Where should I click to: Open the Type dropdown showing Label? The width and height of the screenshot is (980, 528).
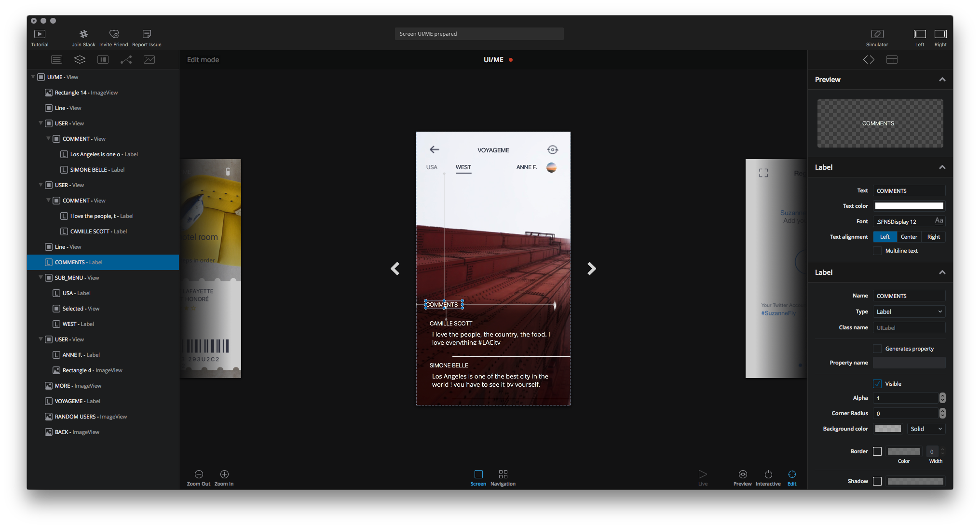coord(909,312)
